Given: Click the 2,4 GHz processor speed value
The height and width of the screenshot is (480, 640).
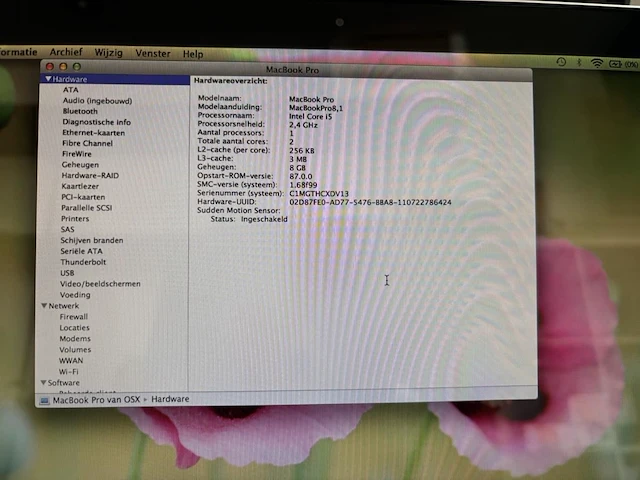Looking at the screenshot, I should (303, 125).
